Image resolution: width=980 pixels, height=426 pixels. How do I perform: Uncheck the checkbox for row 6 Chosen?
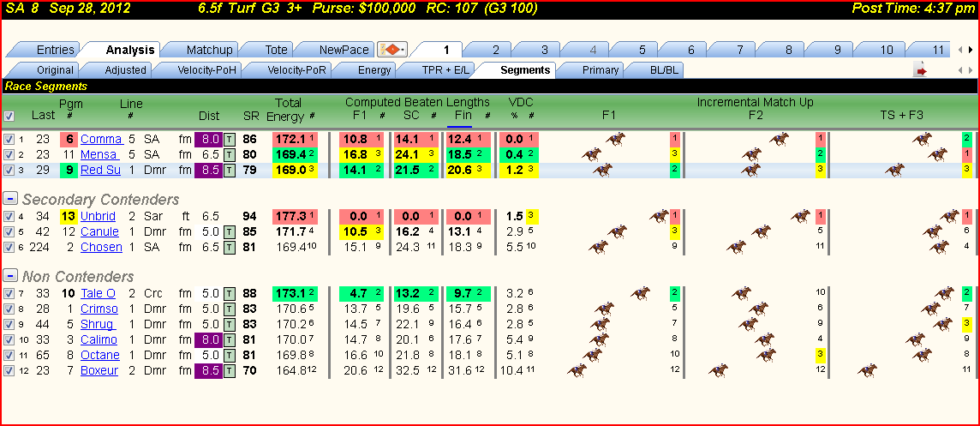point(9,247)
